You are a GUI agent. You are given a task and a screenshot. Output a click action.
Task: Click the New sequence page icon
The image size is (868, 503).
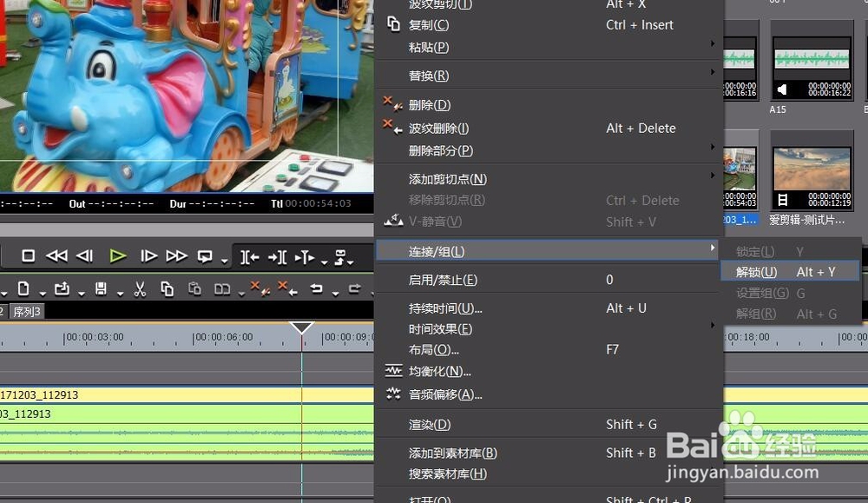[x=23, y=288]
